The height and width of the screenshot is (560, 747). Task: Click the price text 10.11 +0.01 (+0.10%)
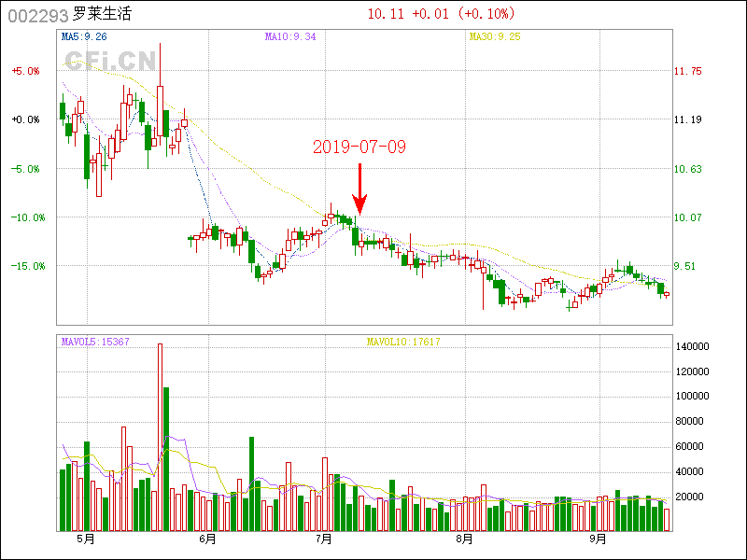tap(441, 13)
